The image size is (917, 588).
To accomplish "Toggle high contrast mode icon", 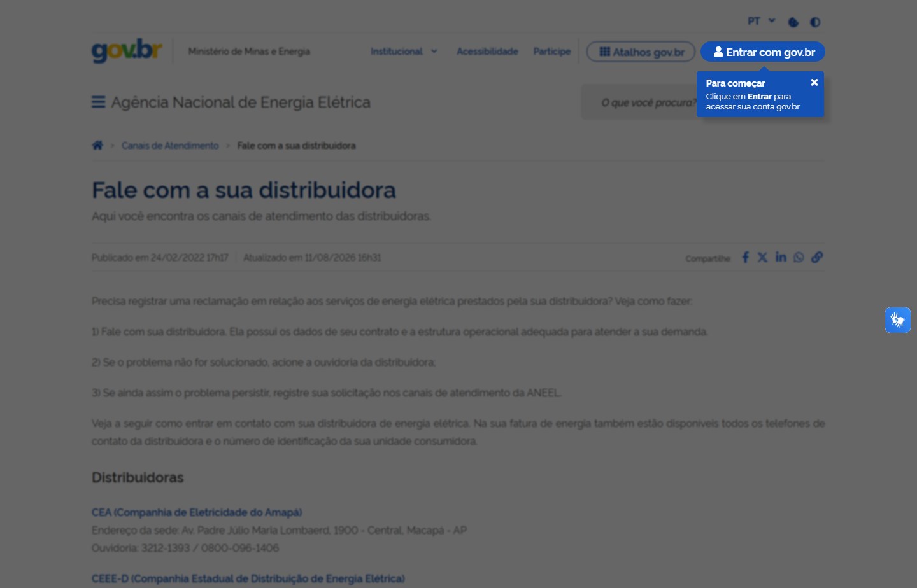I will [x=815, y=22].
